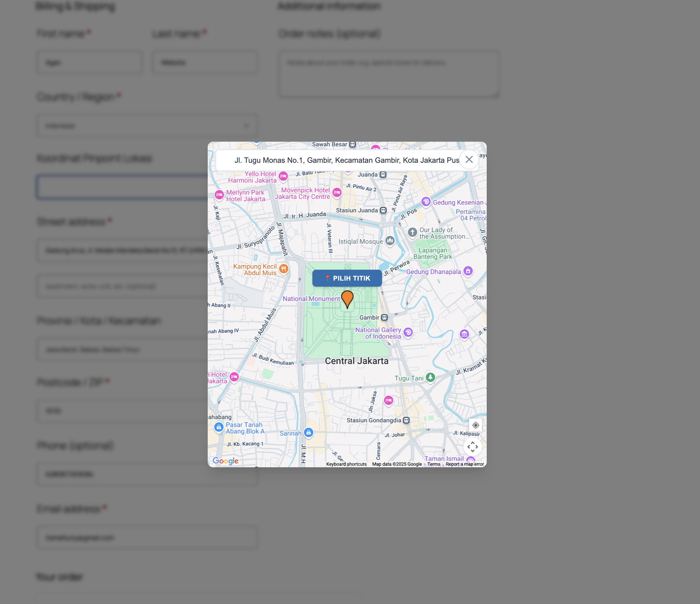Click the Central Jakarta map label
The height and width of the screenshot is (604, 700).
pyautogui.click(x=357, y=361)
